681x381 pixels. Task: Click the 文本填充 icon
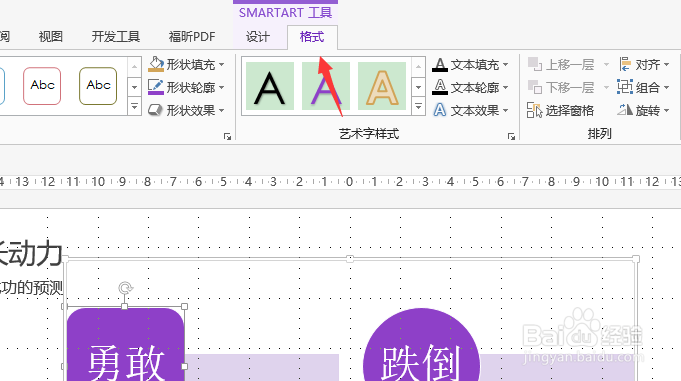(440, 64)
